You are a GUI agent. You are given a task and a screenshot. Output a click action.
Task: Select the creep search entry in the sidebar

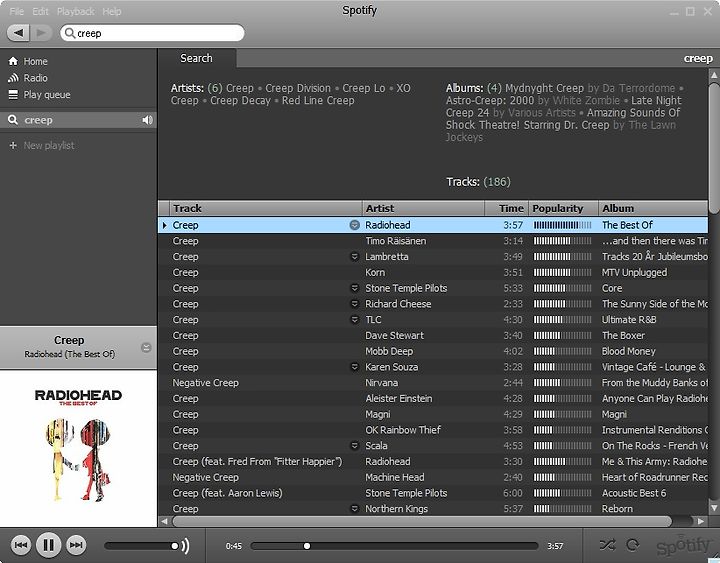coord(78,120)
